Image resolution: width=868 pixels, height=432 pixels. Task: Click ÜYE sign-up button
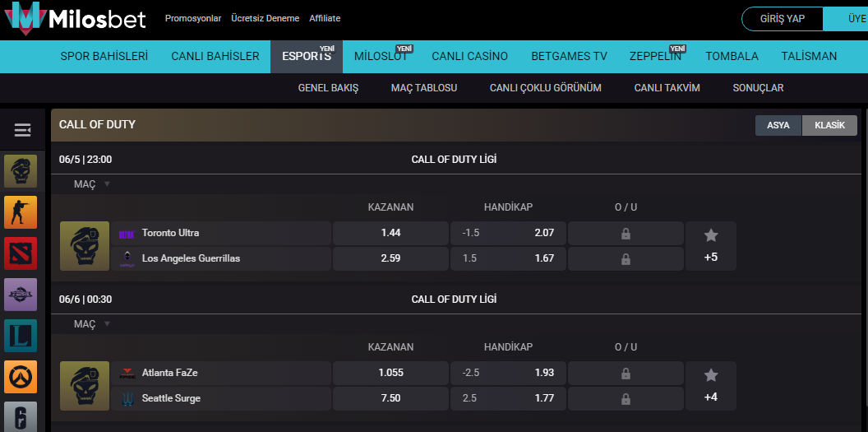pos(846,19)
